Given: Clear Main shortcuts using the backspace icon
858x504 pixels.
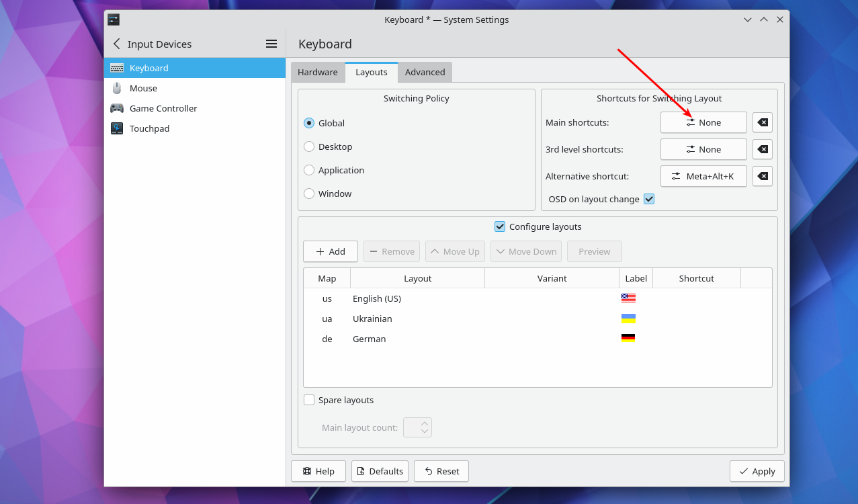Looking at the screenshot, I should (x=762, y=122).
